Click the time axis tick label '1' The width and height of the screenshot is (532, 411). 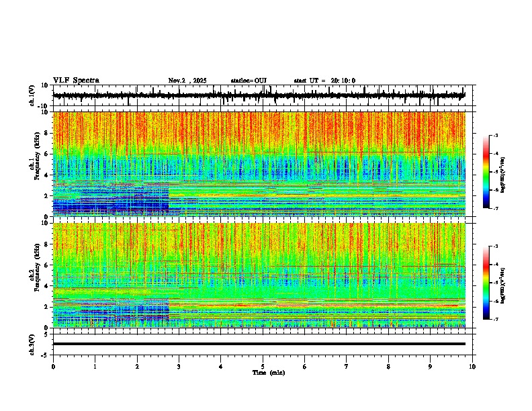95,367
